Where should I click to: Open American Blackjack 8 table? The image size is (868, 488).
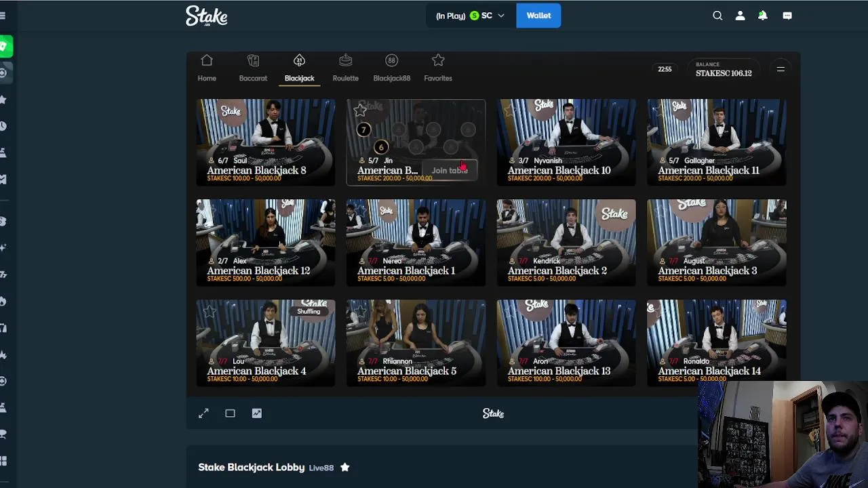pyautogui.click(x=265, y=142)
